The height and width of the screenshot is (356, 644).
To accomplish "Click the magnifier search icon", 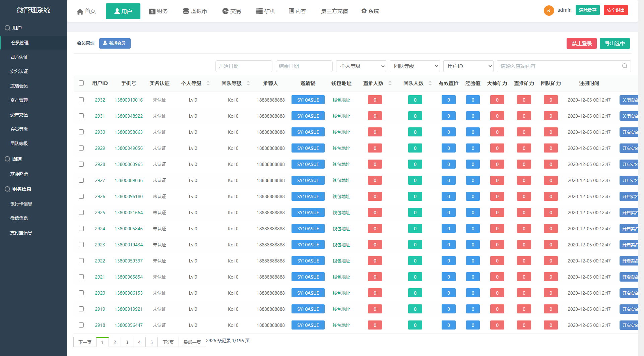I will click(x=625, y=66).
